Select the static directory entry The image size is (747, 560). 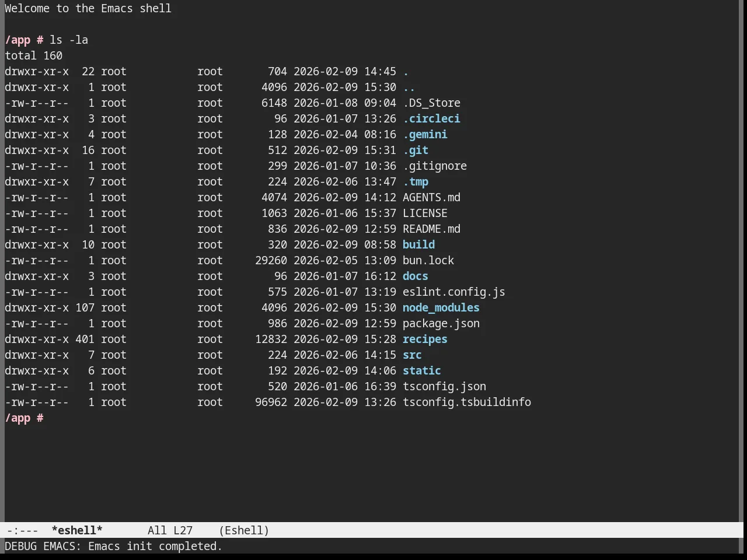click(x=422, y=370)
